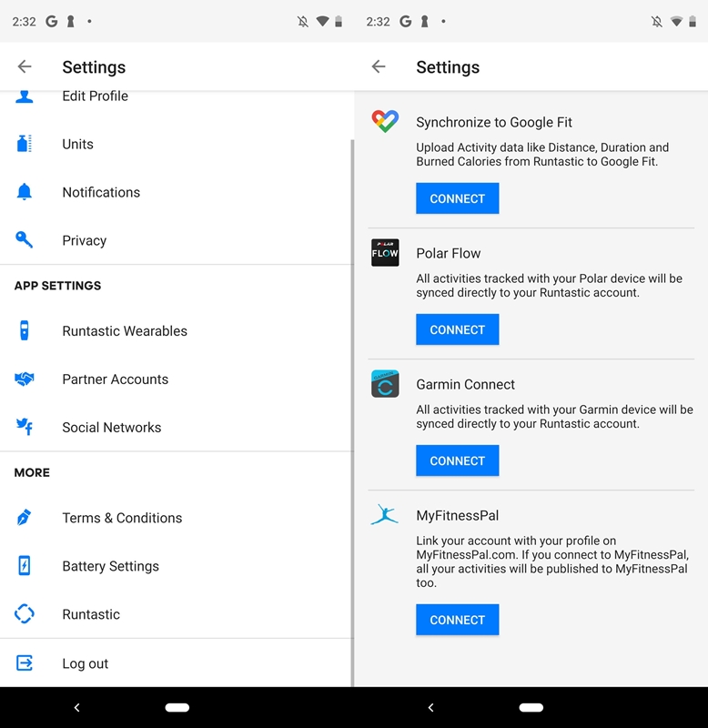
Task: Click MyFitnessPal link description text
Action: point(552,561)
